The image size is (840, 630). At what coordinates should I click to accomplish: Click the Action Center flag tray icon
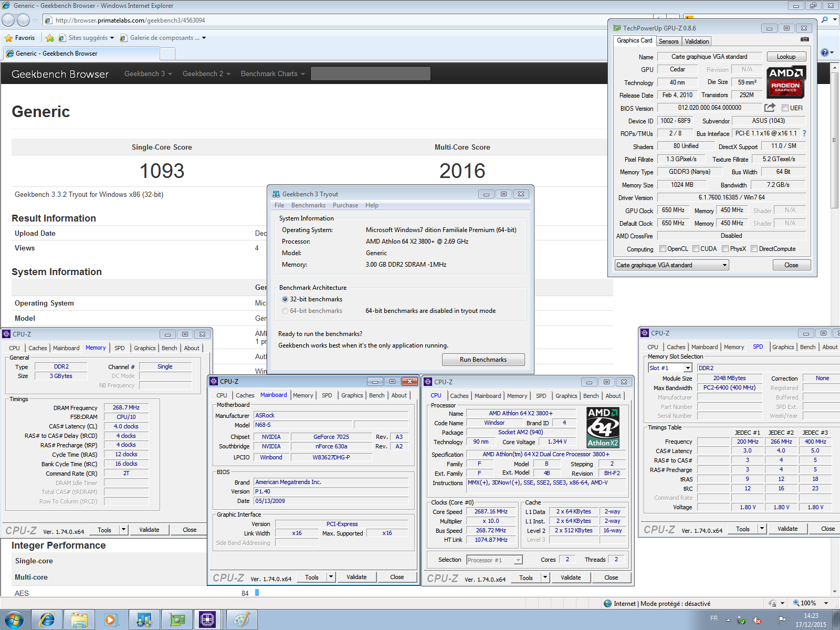(781, 620)
